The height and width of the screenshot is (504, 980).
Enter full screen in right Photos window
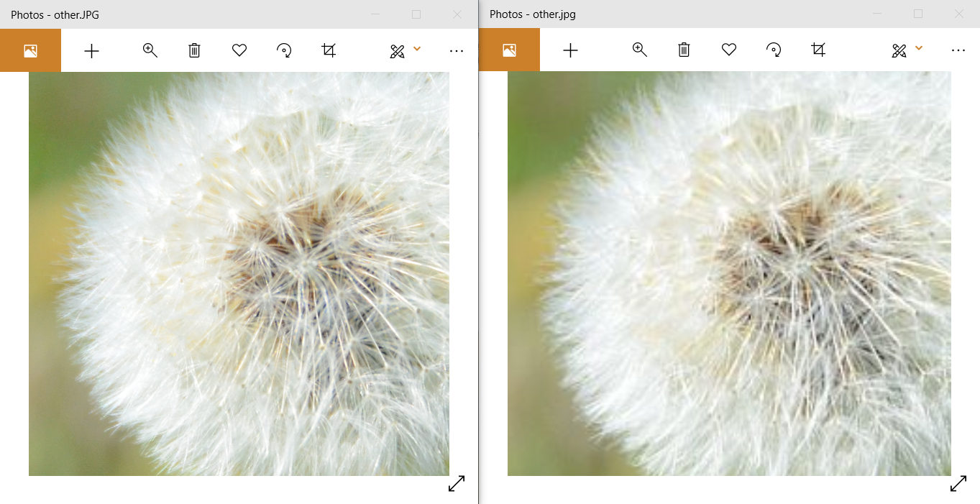[958, 484]
